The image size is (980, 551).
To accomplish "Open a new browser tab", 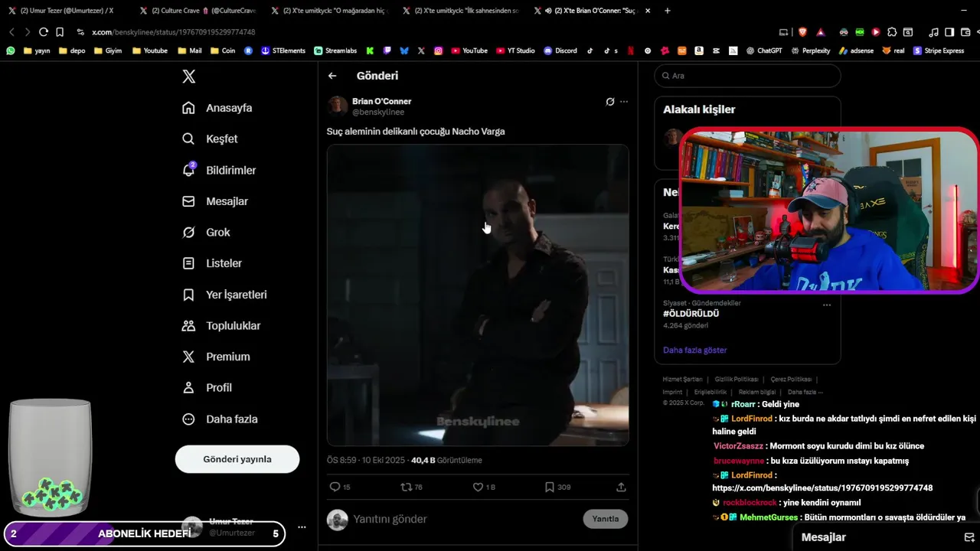I will tap(668, 11).
